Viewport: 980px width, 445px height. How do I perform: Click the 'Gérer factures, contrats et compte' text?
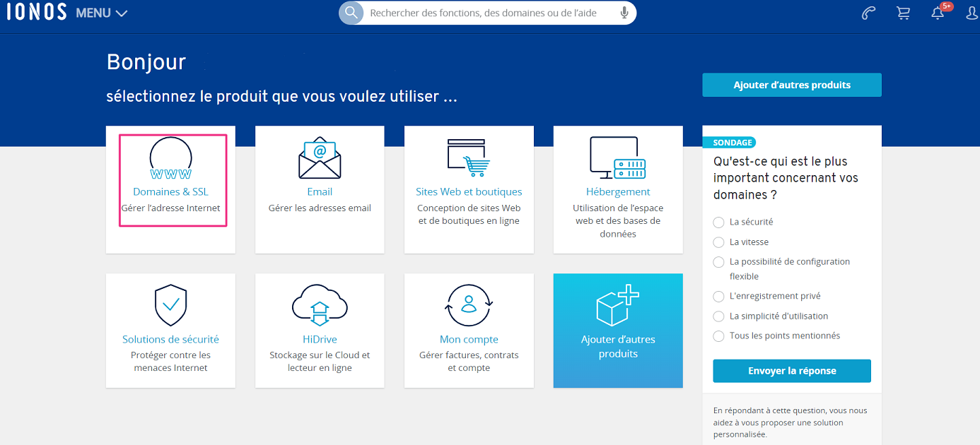(469, 361)
